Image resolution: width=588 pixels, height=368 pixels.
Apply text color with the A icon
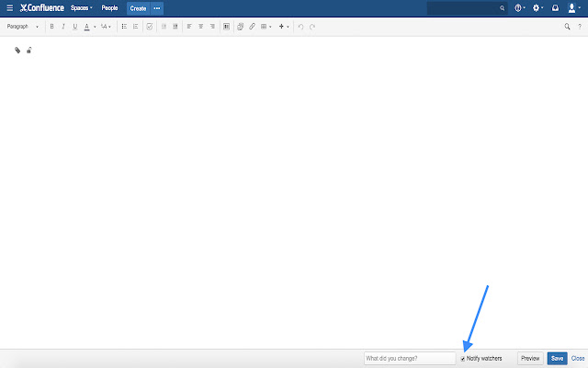pyautogui.click(x=86, y=27)
